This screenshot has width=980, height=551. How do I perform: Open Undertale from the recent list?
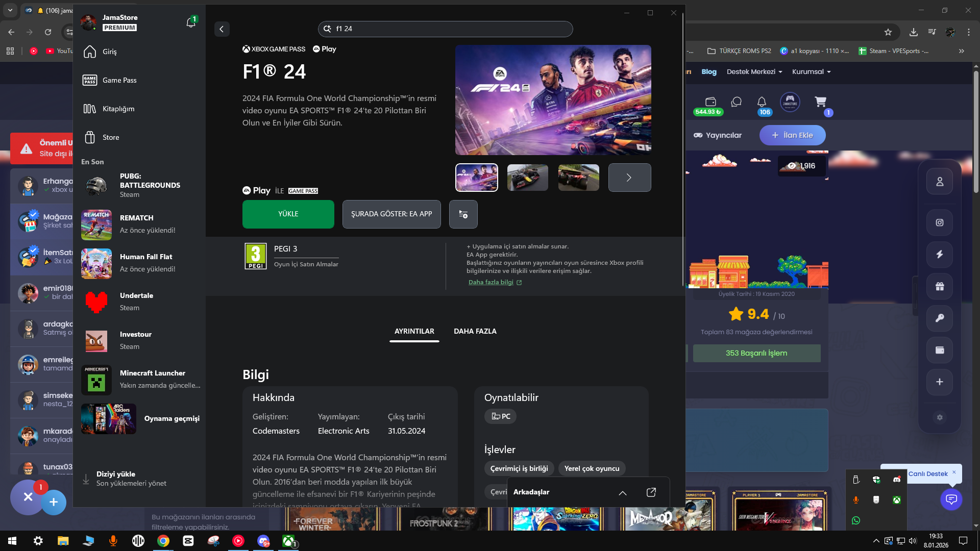click(139, 302)
